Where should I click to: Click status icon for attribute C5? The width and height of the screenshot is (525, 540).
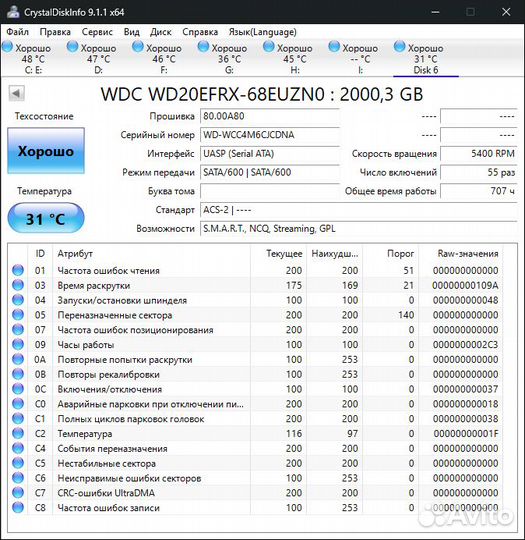[x=18, y=463]
